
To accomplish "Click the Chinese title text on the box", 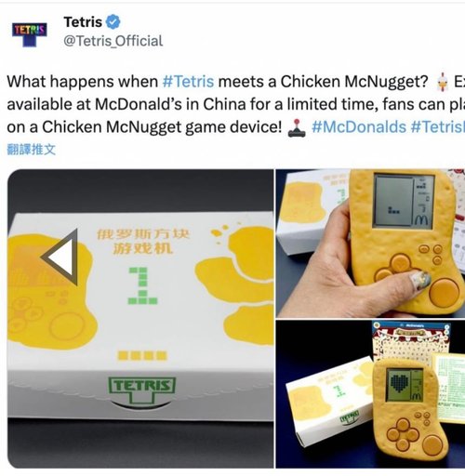I will [x=142, y=242].
